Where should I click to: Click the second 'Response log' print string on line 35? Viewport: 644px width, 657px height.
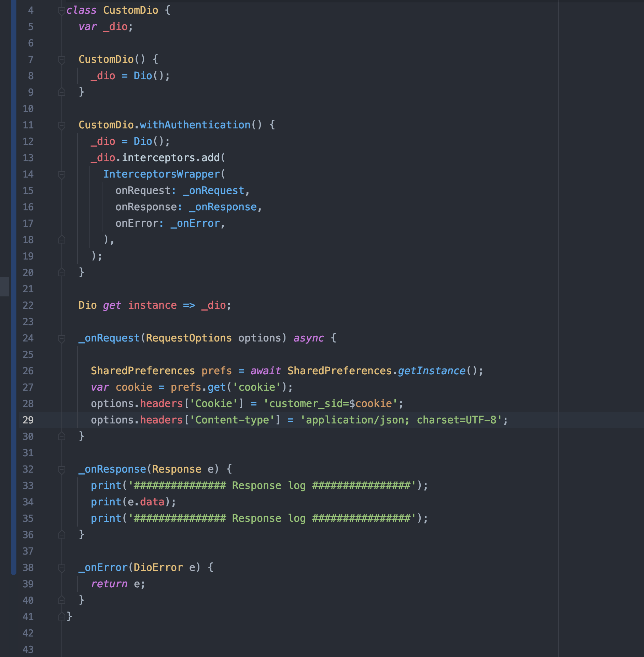point(272,518)
